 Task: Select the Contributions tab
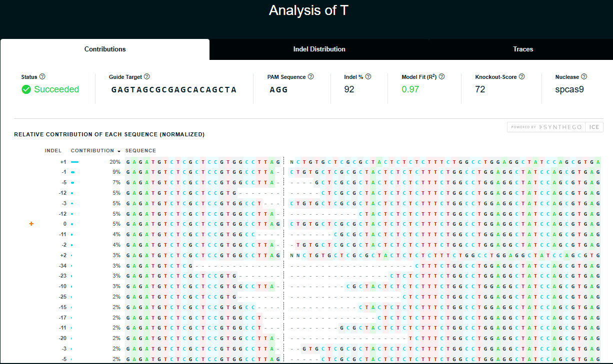coord(105,49)
